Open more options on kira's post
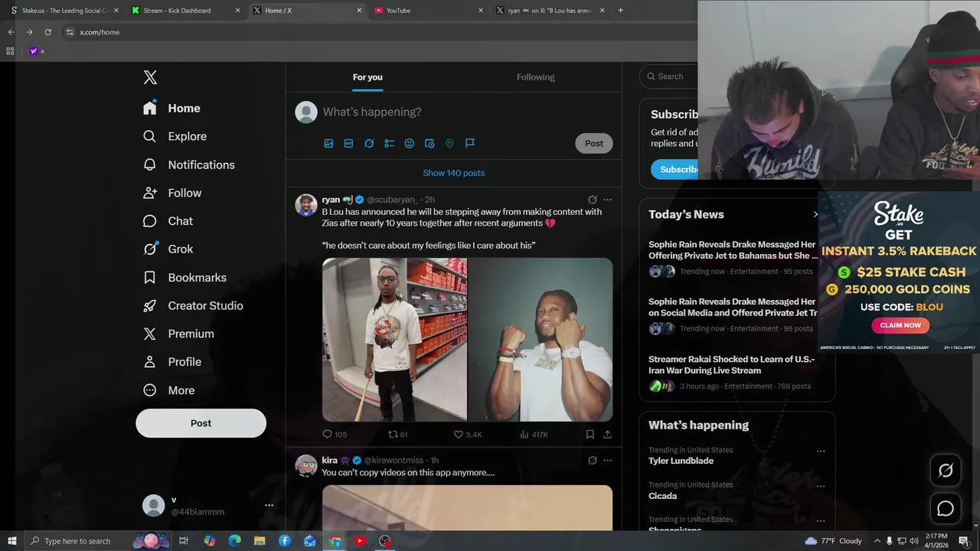The width and height of the screenshot is (980, 551). 607,461
